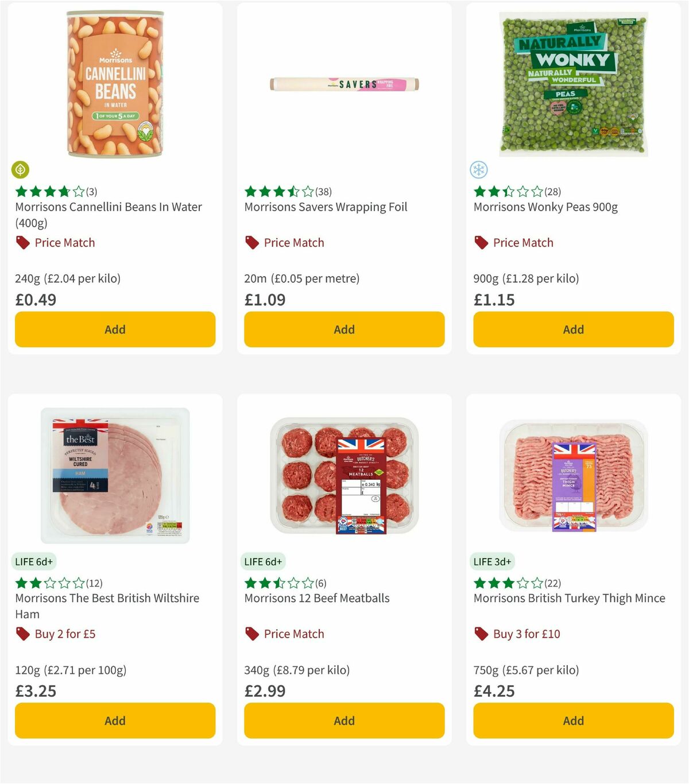Viewport: 689px width, 784px height.
Task: Click the Price Match tag icon under Wrapping Foil
Action: click(x=251, y=242)
